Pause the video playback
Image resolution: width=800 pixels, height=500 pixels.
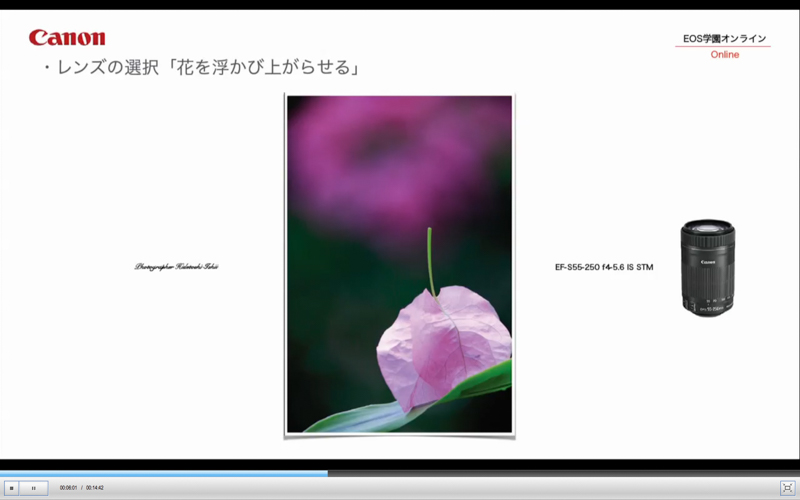(x=34, y=488)
